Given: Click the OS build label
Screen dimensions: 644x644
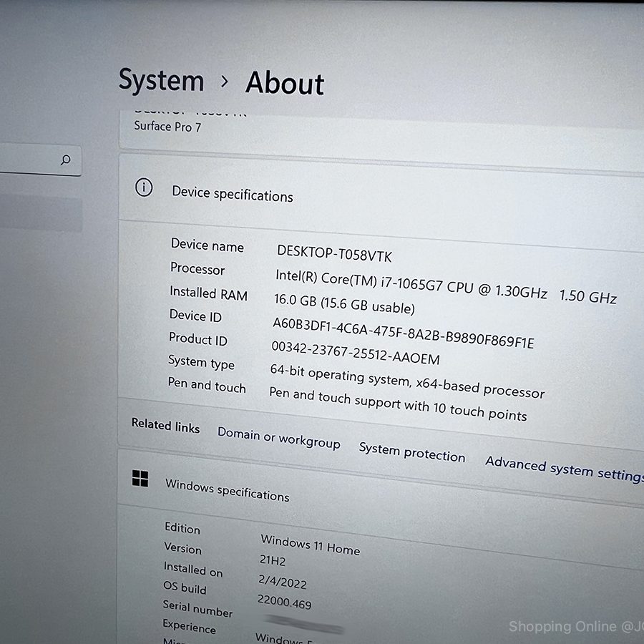Looking at the screenshot, I should [x=185, y=587].
